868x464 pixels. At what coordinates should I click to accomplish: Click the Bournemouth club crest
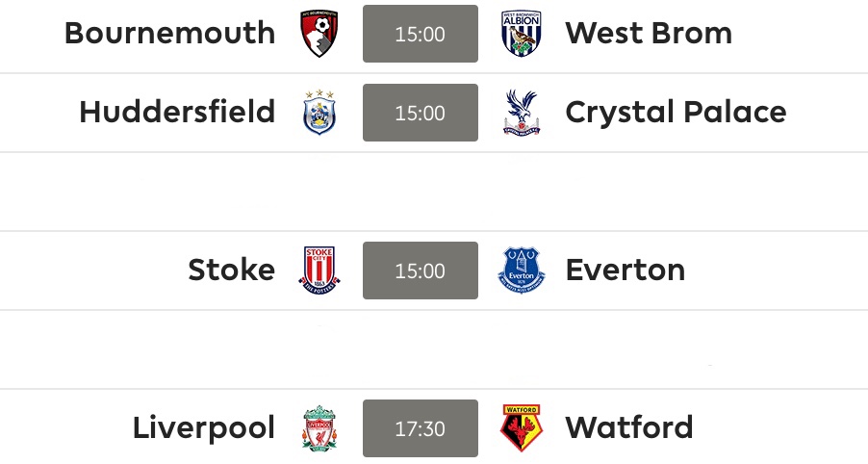click(x=319, y=35)
